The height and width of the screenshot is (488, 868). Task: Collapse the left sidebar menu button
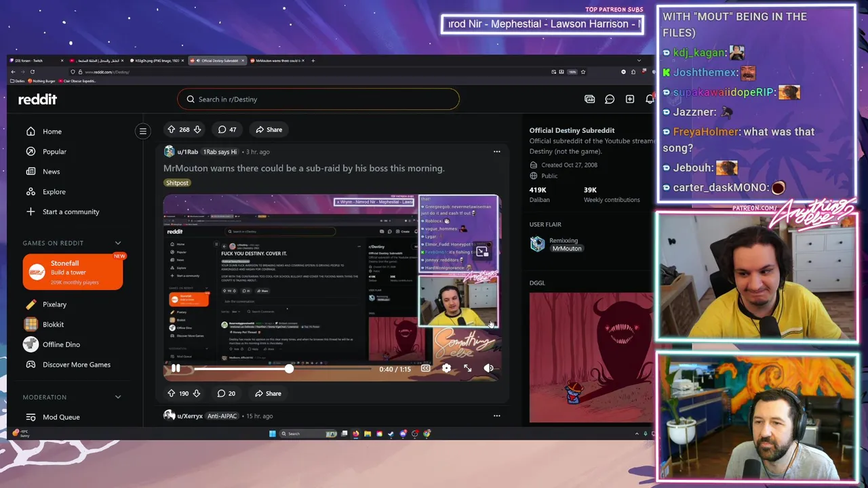pyautogui.click(x=142, y=131)
